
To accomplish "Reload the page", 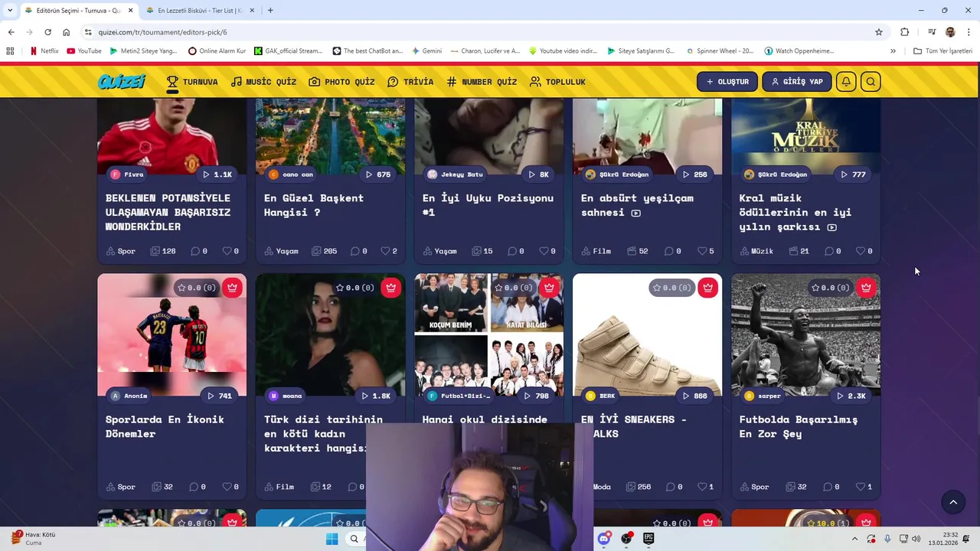I will 47,32.
